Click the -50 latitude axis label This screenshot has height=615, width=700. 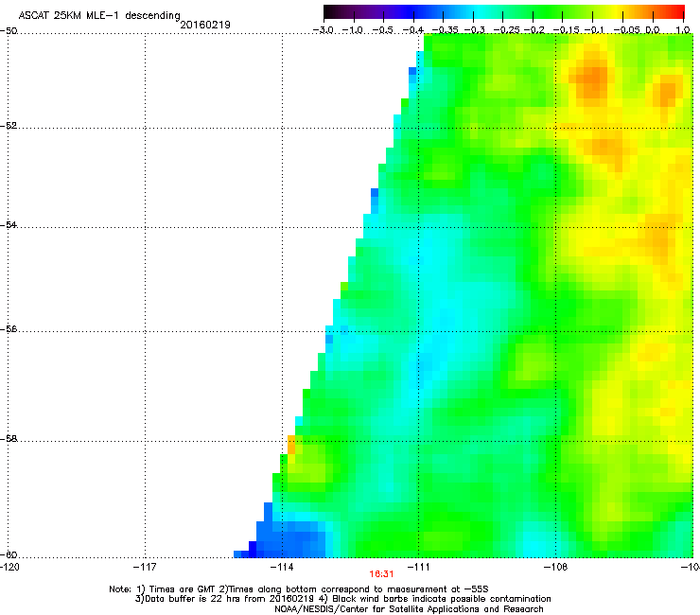pos(9,31)
